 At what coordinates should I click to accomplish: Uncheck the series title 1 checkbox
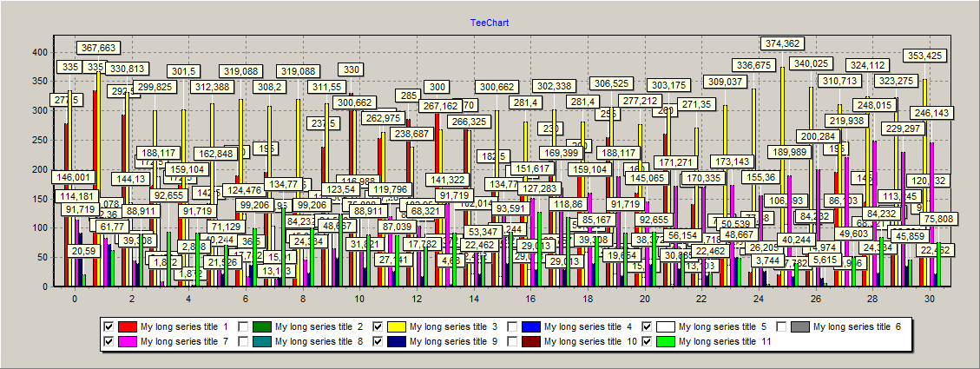coord(109,326)
